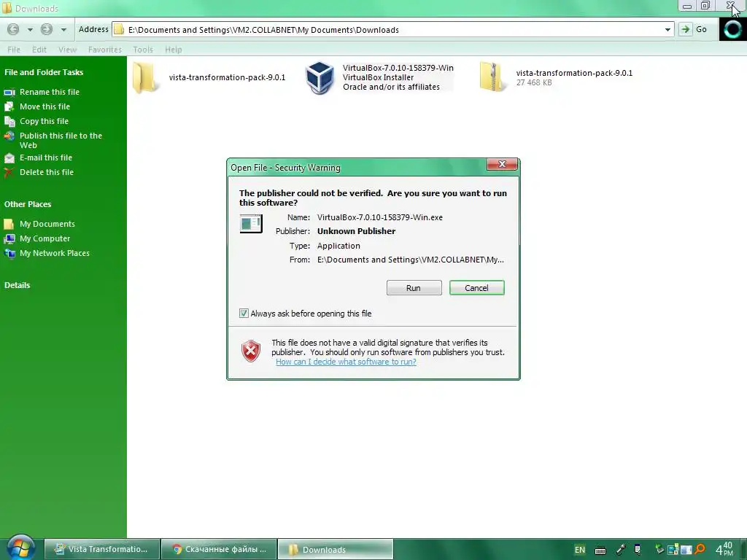Click the Go button
The image size is (747, 560).
tap(693, 29)
